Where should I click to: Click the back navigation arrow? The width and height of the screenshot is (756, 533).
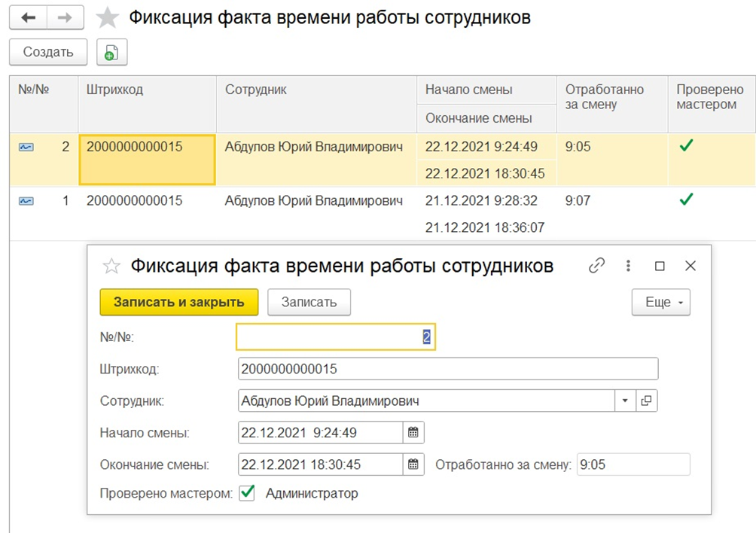tap(28, 17)
